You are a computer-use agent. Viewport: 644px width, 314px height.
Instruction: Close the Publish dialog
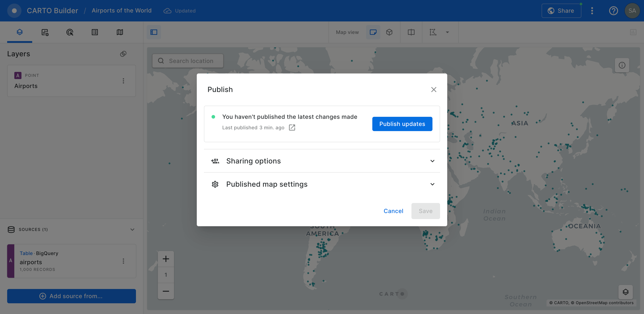click(x=434, y=90)
